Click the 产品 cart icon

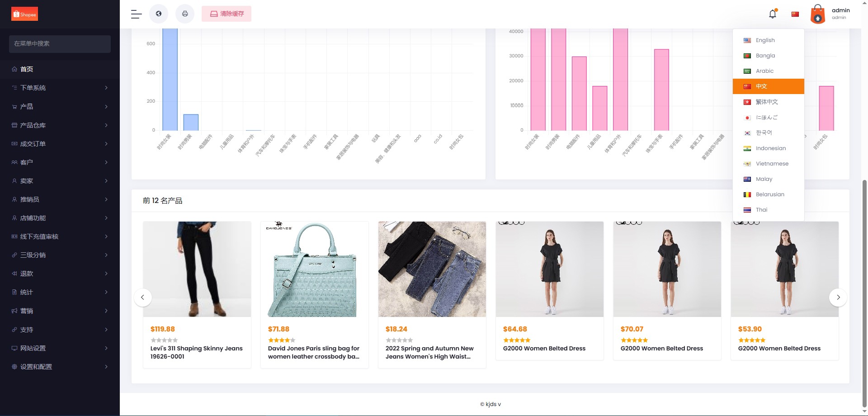coord(14,107)
